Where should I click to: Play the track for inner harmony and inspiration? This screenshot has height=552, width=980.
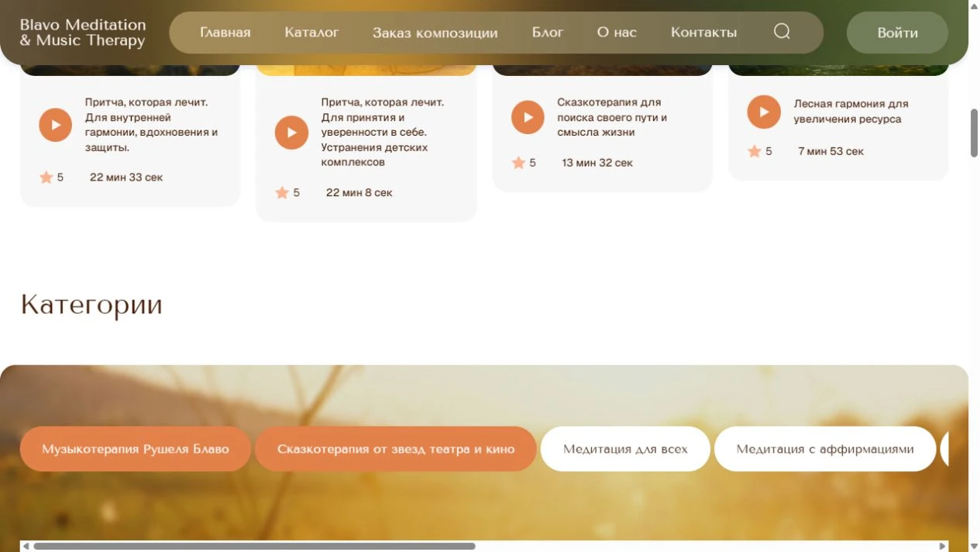tap(56, 125)
